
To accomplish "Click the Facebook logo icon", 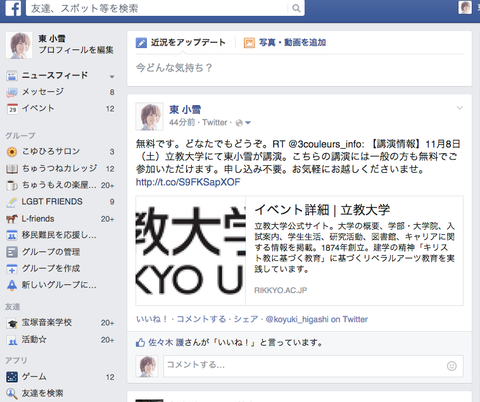I will click(13, 8).
